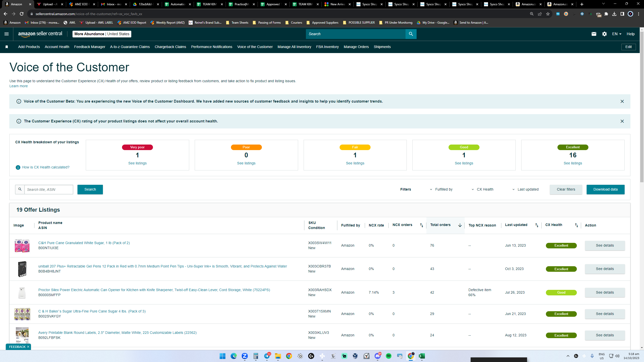Open Microsoft Edge from the taskbar
The width and height of the screenshot is (644, 362).
coord(233,356)
